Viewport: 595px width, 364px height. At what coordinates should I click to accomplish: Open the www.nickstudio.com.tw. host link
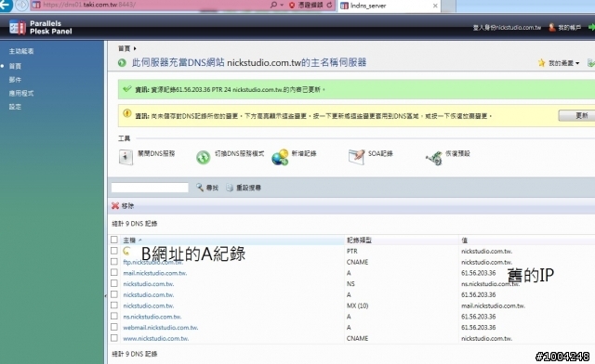pos(155,339)
